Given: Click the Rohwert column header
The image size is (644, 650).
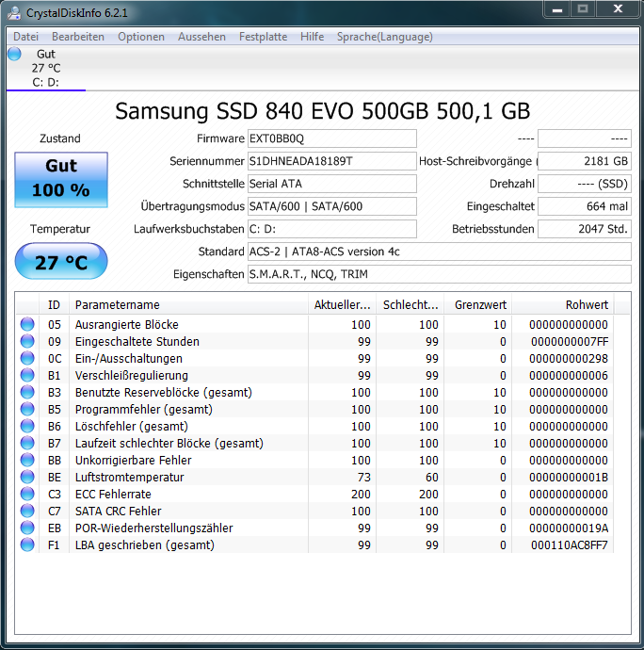Looking at the screenshot, I should point(563,304).
